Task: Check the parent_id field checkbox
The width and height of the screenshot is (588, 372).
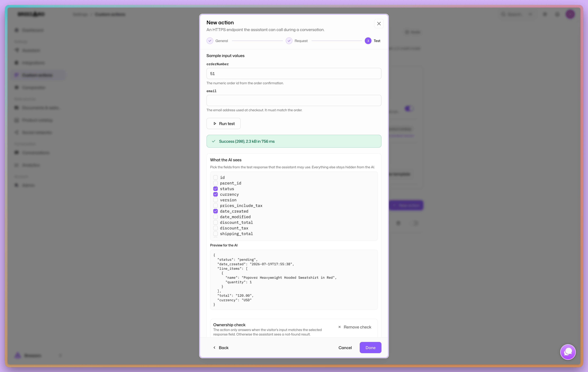Action: click(215, 183)
